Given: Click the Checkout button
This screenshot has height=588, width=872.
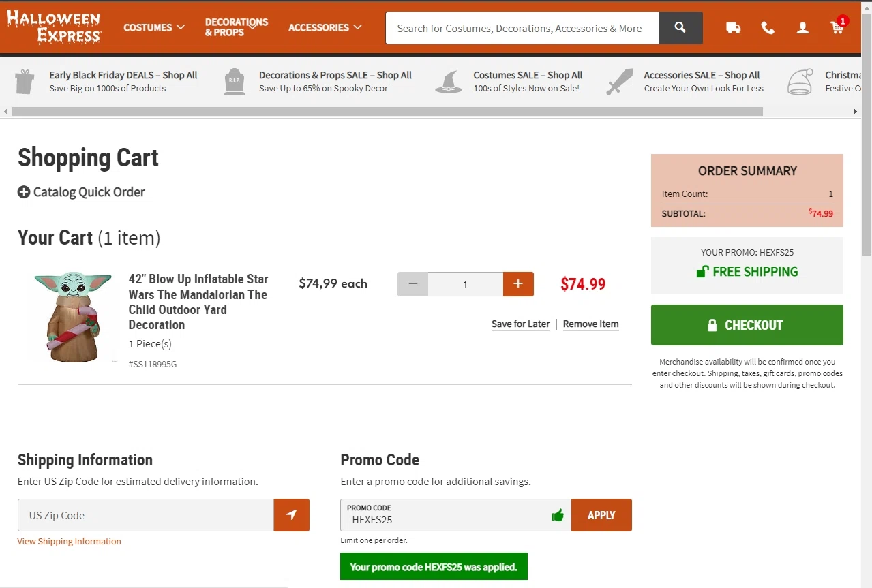Looking at the screenshot, I should [747, 325].
